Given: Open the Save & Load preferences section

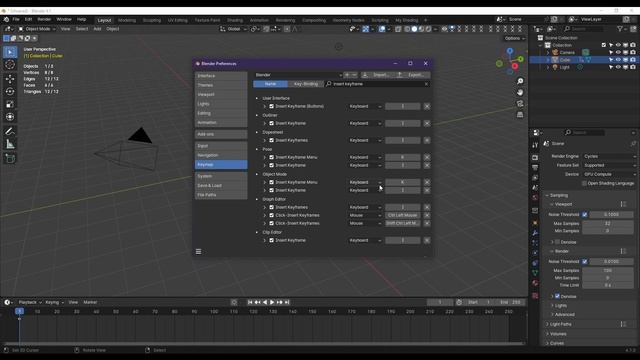Looking at the screenshot, I should pos(221,186).
